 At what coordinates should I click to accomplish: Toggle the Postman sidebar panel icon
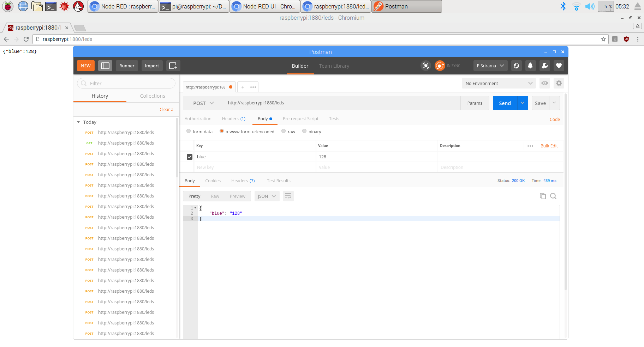click(x=105, y=66)
